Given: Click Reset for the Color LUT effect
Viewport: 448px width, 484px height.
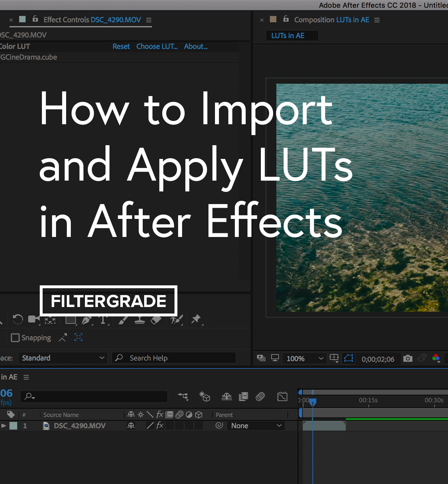Looking at the screenshot, I should 121,47.
